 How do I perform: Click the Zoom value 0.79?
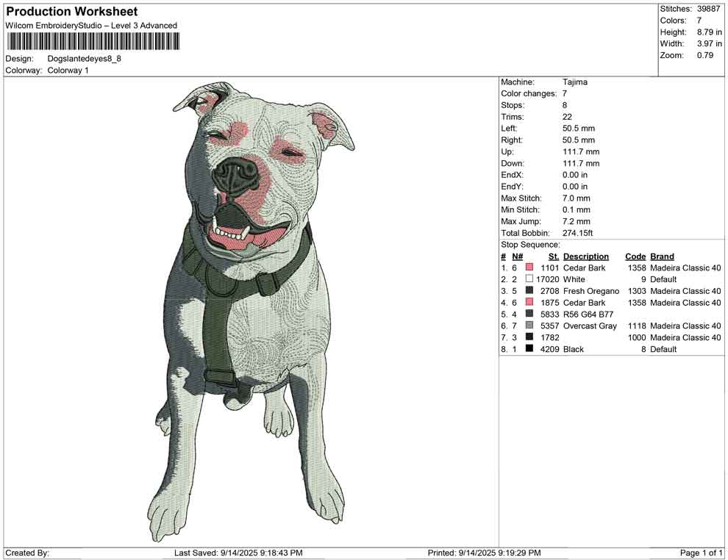(x=704, y=55)
